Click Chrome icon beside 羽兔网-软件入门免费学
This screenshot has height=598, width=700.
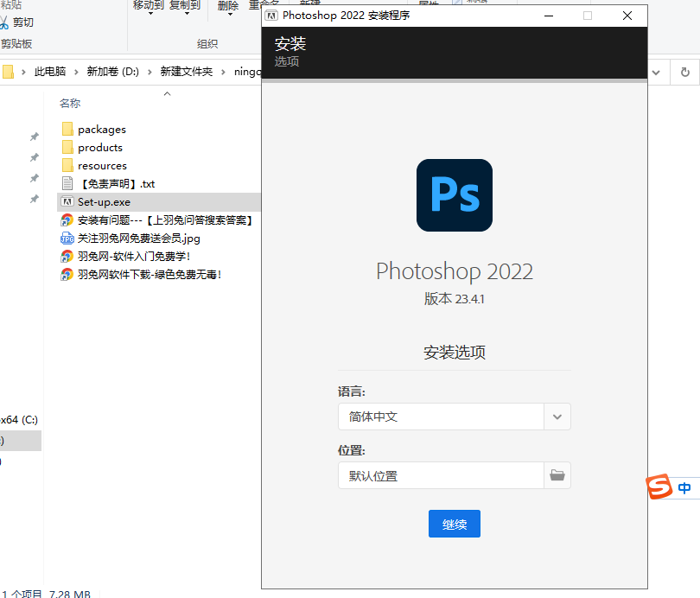67,256
